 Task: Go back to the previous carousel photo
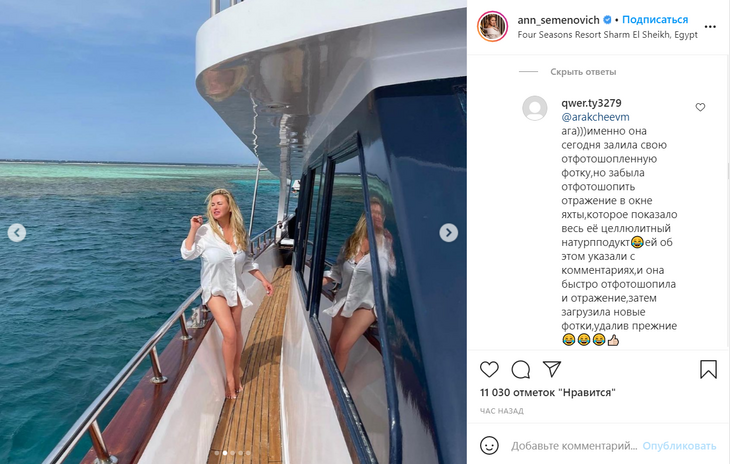(17, 232)
